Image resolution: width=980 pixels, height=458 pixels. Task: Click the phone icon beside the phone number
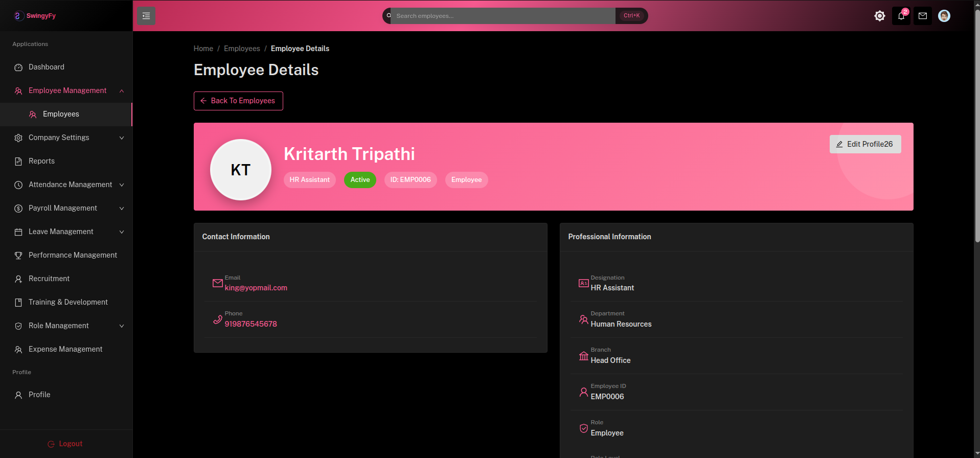[x=217, y=319]
